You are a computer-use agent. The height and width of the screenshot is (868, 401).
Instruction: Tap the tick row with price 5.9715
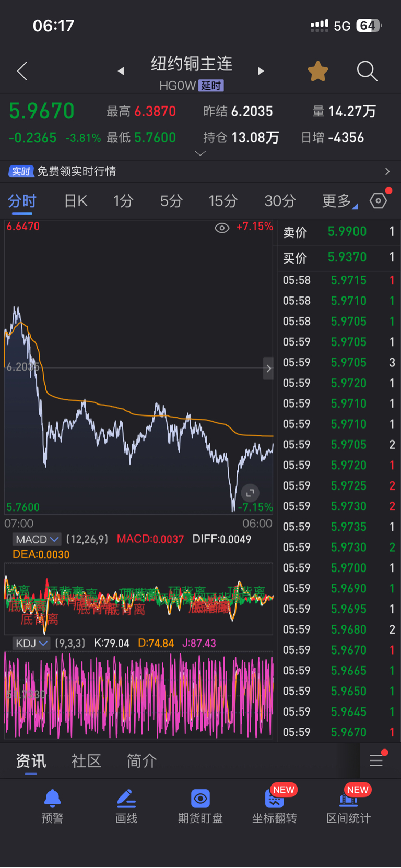click(x=339, y=280)
